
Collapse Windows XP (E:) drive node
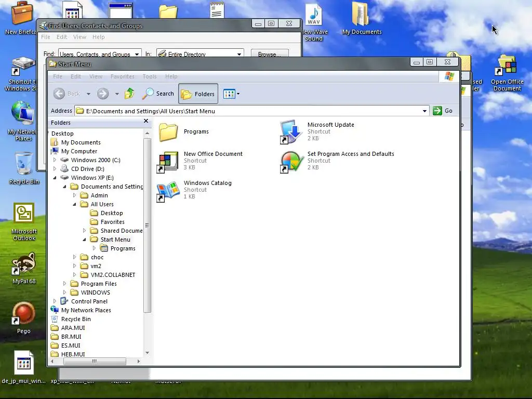tap(55, 178)
